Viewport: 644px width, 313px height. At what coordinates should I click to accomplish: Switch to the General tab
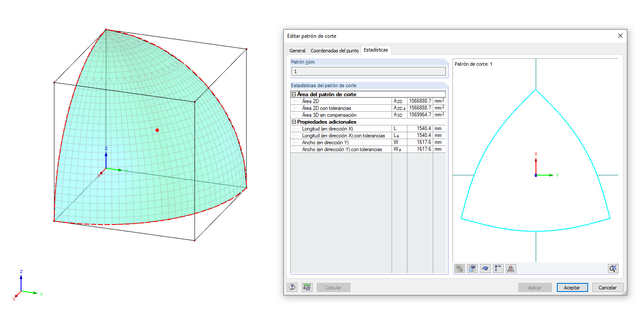pos(298,51)
